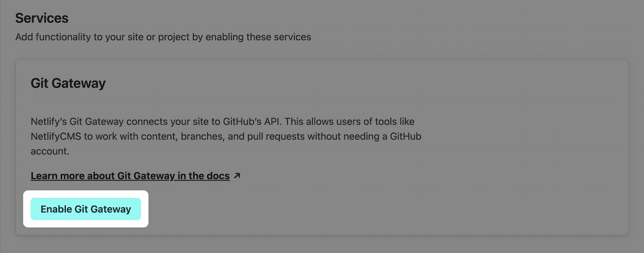Click the Enable Git Gateway button
Screen dimensions: 644x253
85,209
